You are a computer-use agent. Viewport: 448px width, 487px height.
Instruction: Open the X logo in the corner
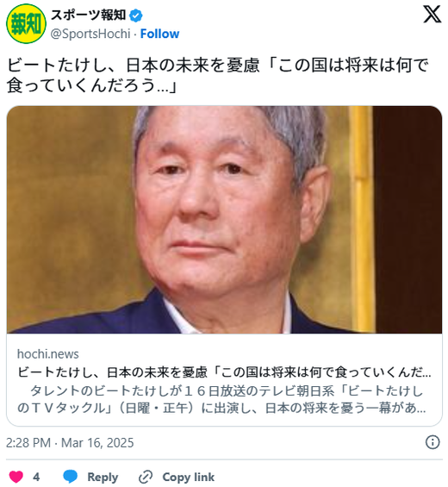click(x=432, y=15)
